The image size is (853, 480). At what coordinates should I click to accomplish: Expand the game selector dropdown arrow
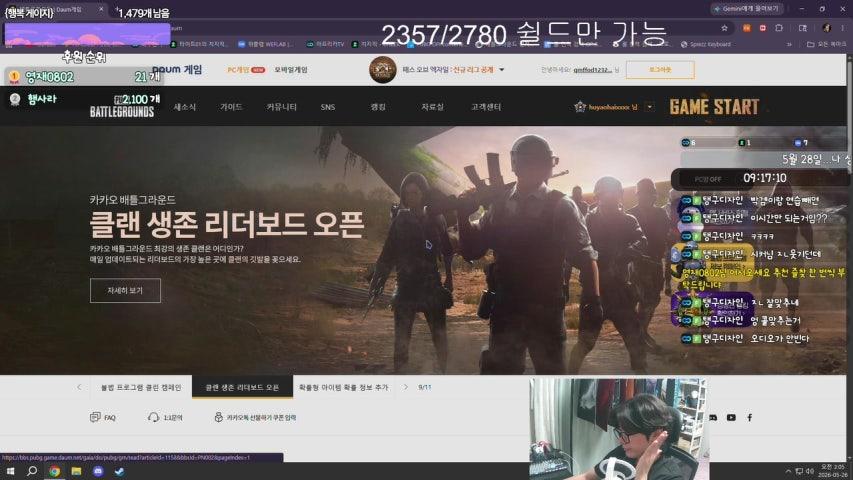502,70
